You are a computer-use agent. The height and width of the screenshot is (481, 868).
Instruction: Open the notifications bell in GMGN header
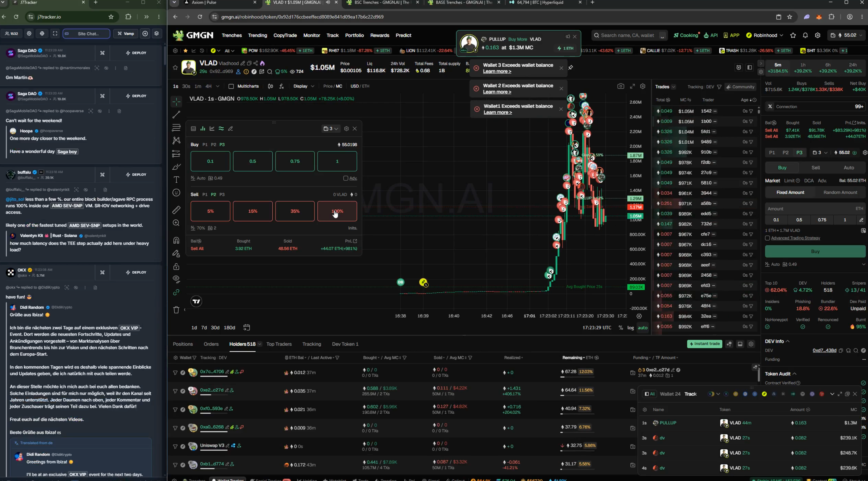pyautogui.click(x=805, y=35)
